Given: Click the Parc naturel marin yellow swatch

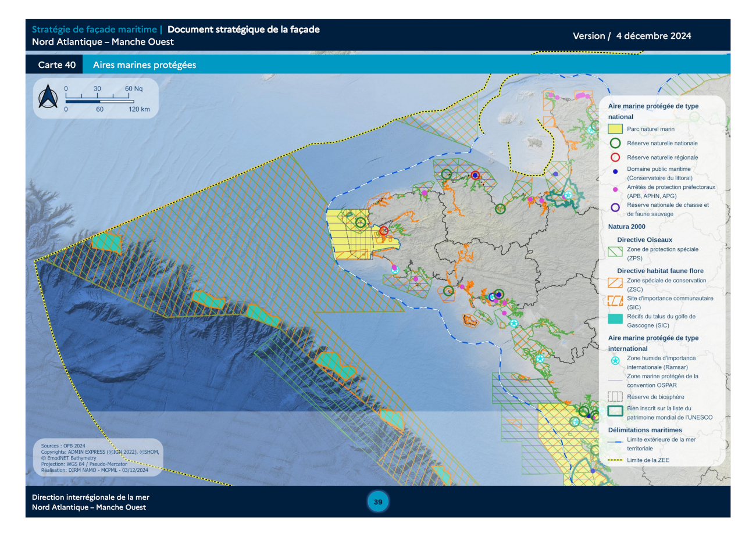Looking at the screenshot, I should click(x=615, y=128).
